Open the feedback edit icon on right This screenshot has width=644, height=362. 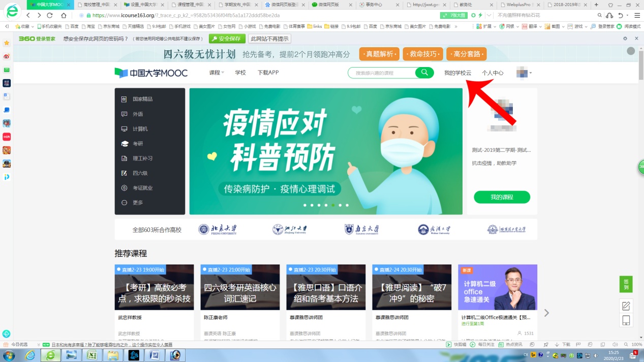[626, 306]
